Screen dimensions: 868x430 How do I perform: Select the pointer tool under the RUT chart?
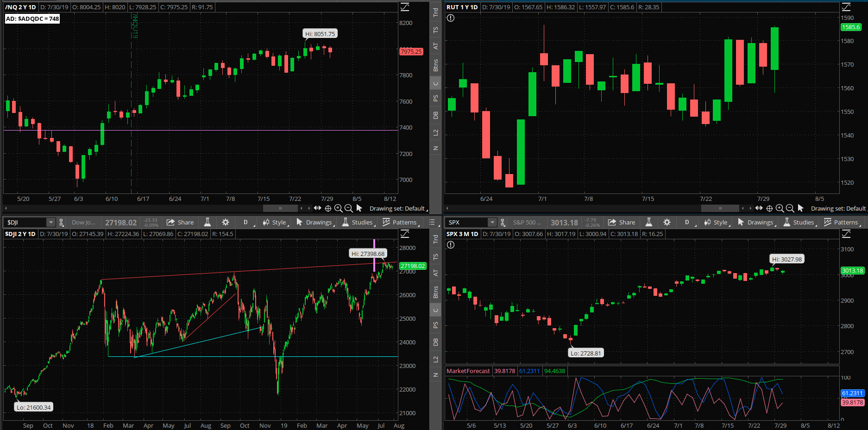point(801,208)
